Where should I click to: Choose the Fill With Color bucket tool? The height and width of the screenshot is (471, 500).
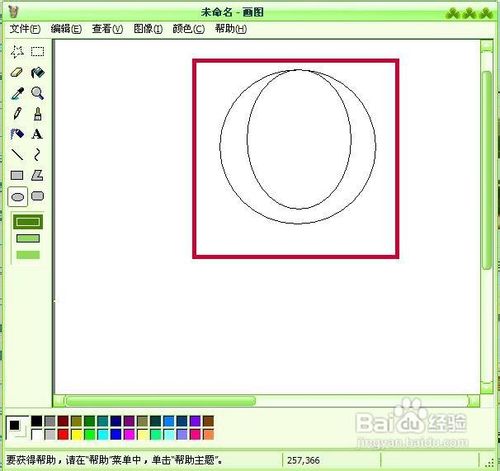[x=37, y=72]
